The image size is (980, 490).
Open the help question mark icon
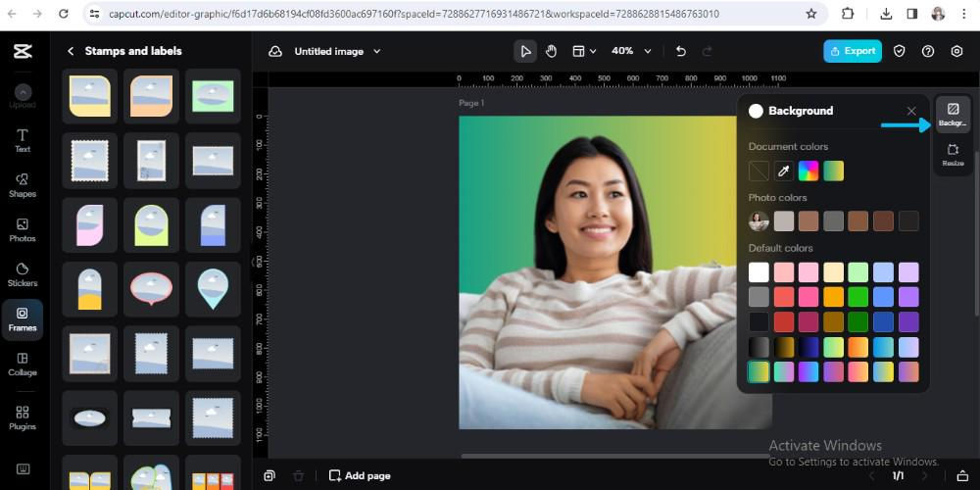[928, 51]
